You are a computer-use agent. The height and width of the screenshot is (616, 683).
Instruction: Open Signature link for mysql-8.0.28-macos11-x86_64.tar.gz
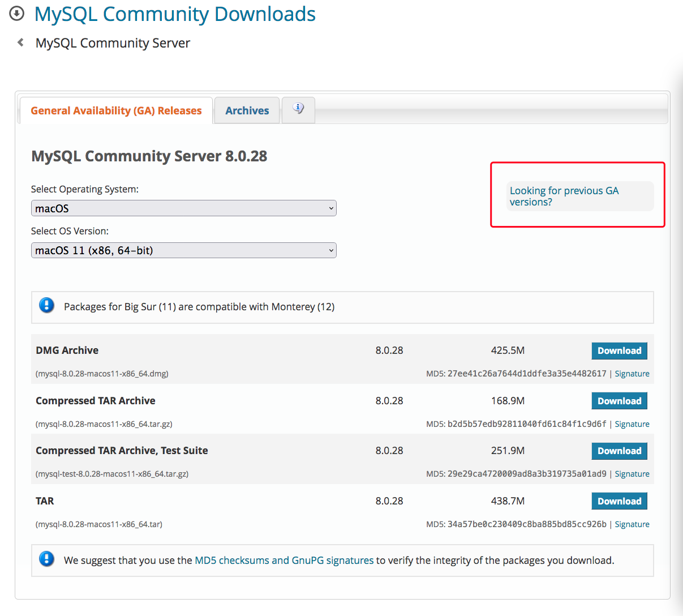pyautogui.click(x=632, y=424)
